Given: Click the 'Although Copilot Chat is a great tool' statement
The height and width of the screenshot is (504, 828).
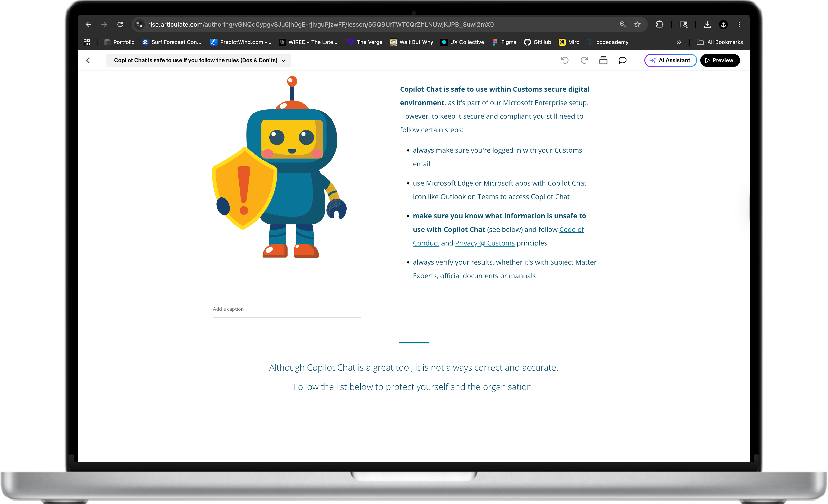Looking at the screenshot, I should tap(414, 367).
